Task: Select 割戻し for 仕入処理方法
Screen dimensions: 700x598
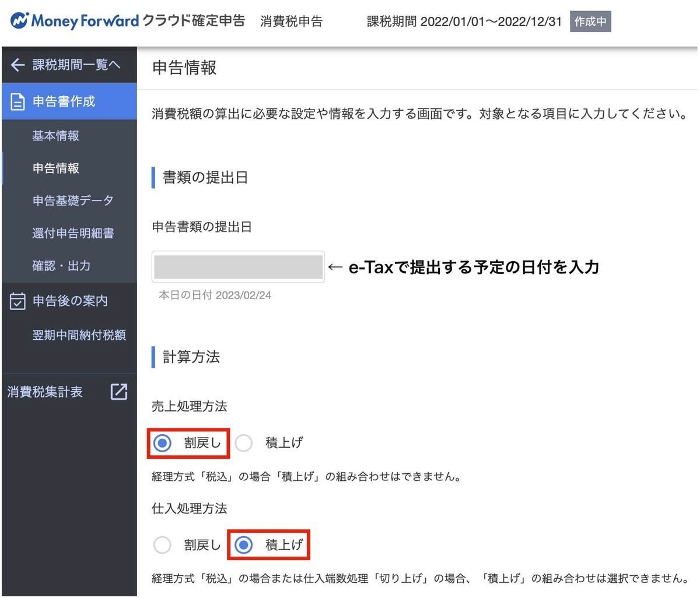Action: point(162,545)
